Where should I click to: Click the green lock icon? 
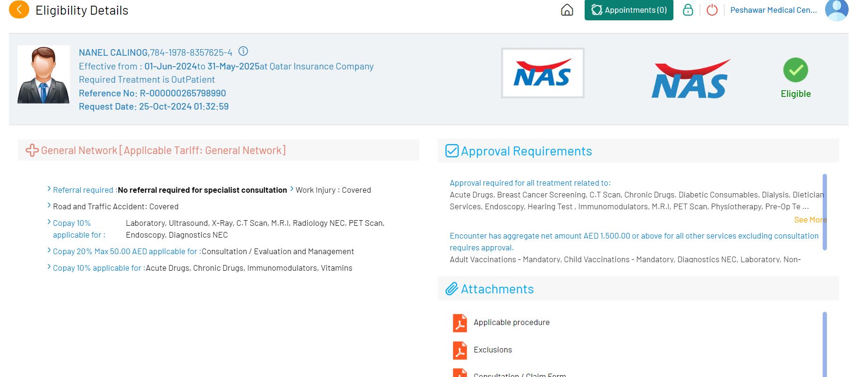point(688,10)
